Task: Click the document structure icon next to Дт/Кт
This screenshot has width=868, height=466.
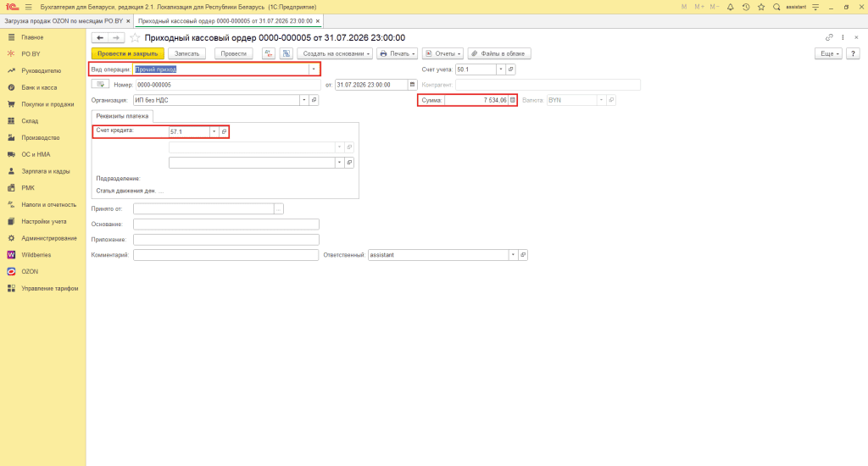Action: [x=287, y=53]
